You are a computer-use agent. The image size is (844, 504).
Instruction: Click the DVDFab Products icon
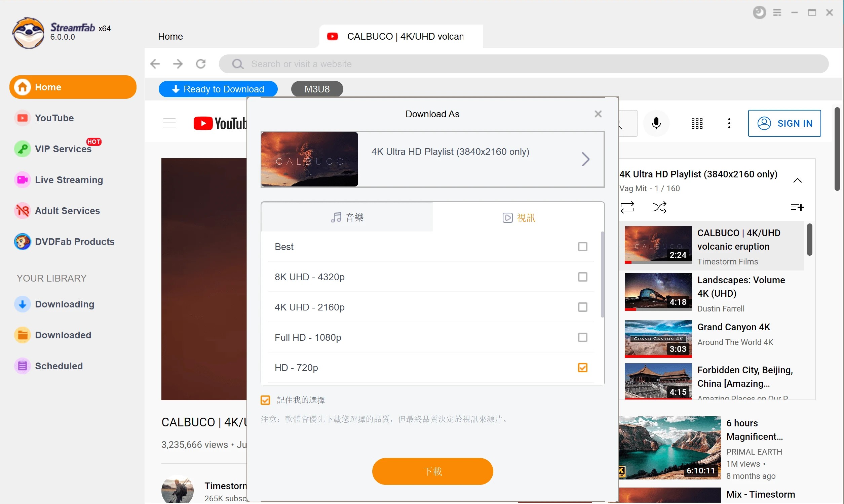[22, 242]
